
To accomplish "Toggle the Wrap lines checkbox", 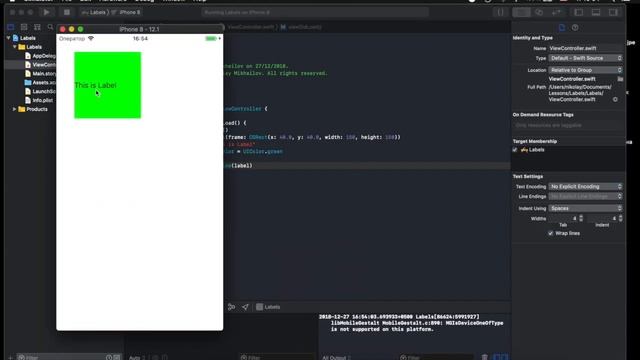I will point(551,233).
